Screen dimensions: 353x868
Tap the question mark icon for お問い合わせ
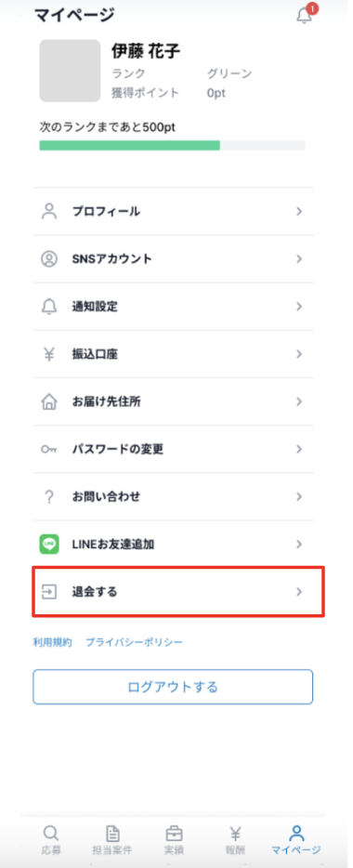[49, 496]
